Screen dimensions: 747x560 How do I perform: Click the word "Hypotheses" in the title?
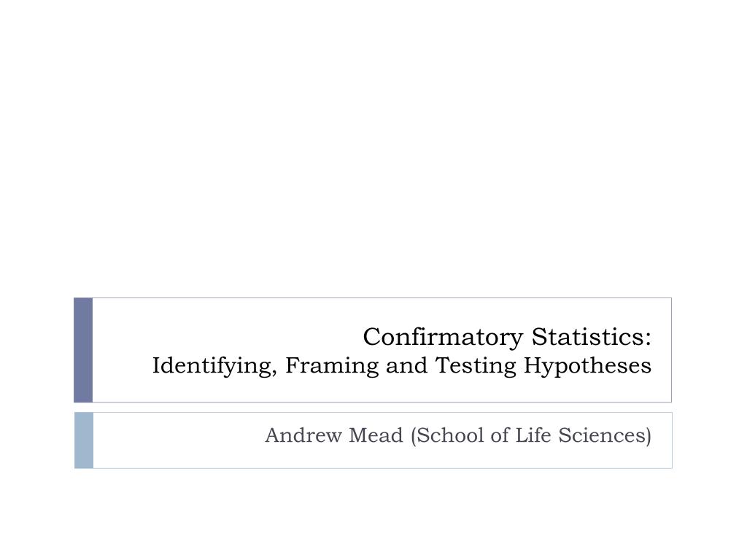587,366
